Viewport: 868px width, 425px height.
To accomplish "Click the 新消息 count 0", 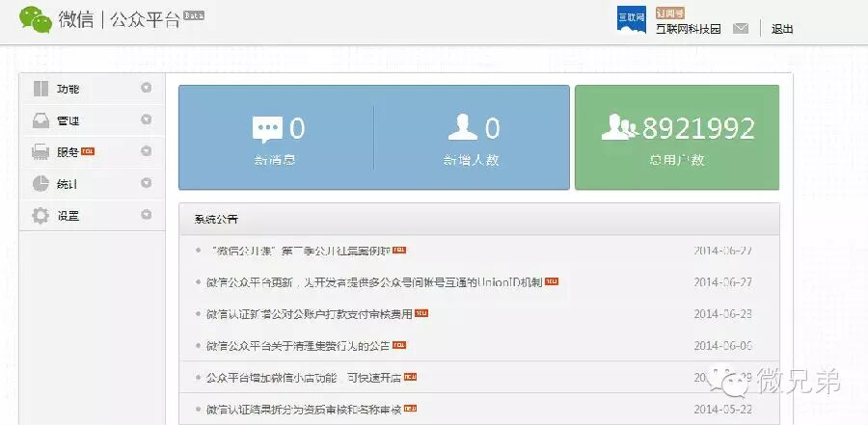I will [297, 128].
